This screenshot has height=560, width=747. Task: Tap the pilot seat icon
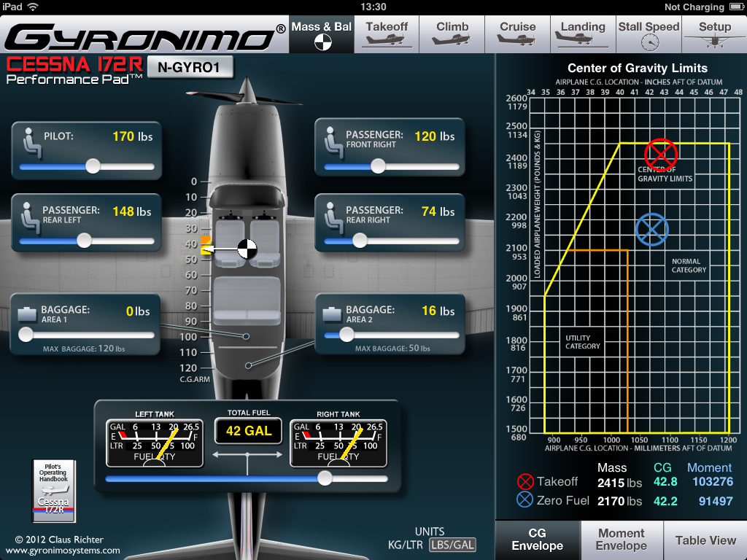[31, 143]
